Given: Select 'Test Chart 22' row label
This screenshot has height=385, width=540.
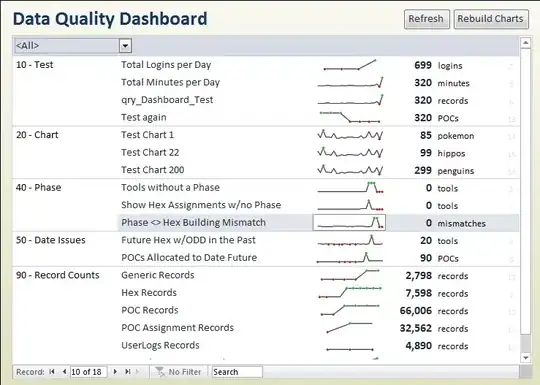Looking at the screenshot, I should (150, 153).
